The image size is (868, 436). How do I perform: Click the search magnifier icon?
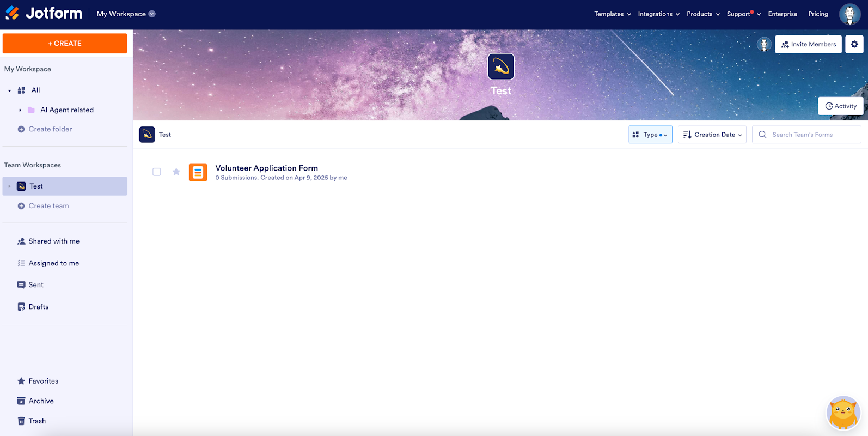tap(762, 135)
